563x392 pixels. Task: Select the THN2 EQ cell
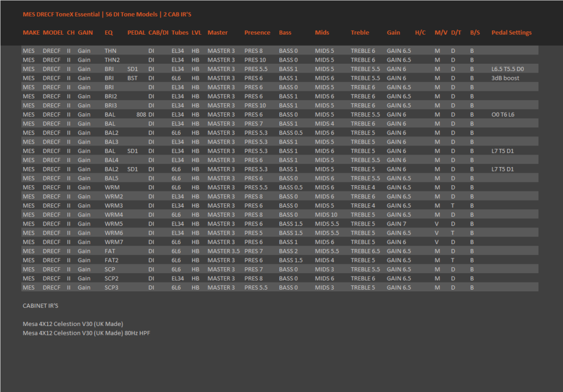click(112, 60)
